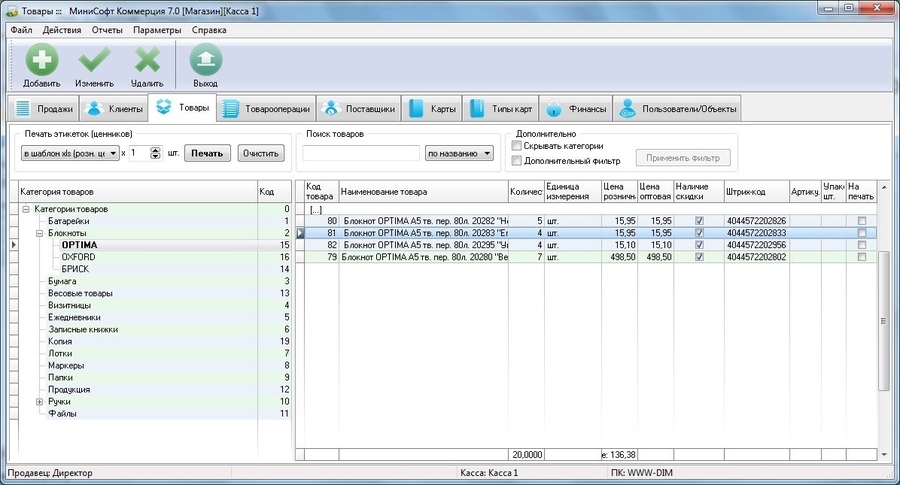Open Пользователи/Объекты tab icon

626,109
